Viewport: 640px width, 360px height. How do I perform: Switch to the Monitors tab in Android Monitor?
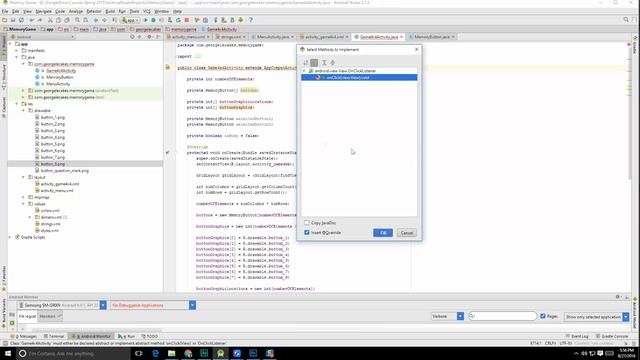[49, 316]
